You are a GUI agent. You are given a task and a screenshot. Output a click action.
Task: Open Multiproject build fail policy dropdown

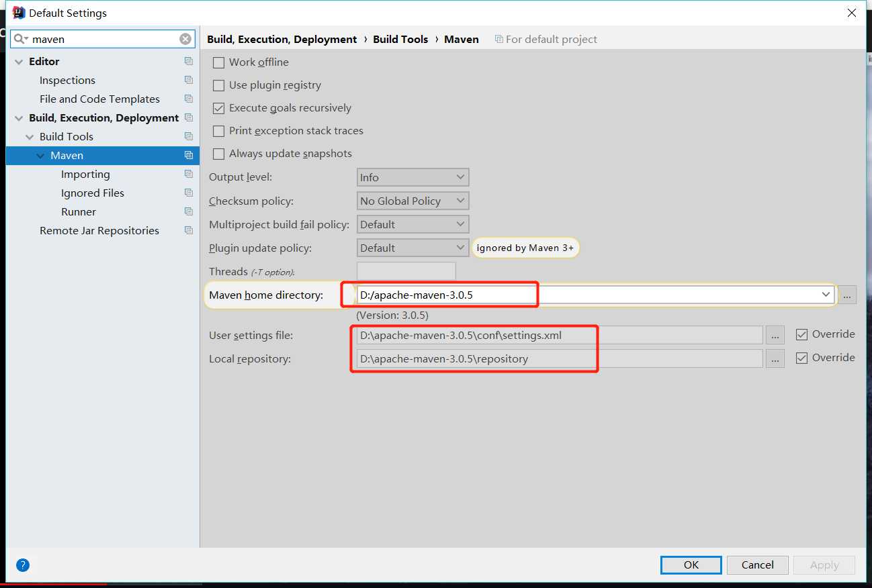point(412,224)
